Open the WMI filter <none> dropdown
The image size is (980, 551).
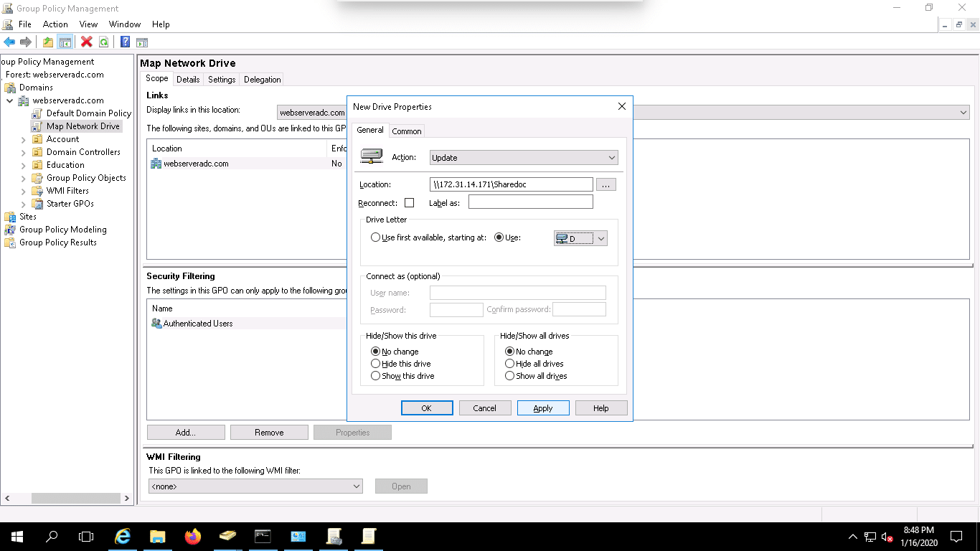[255, 486]
